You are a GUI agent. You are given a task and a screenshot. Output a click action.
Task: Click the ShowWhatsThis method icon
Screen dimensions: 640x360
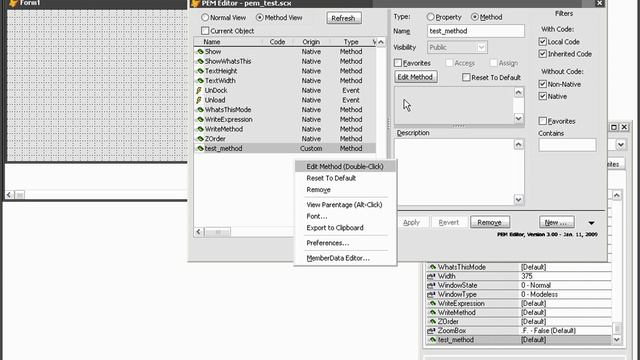click(200, 61)
